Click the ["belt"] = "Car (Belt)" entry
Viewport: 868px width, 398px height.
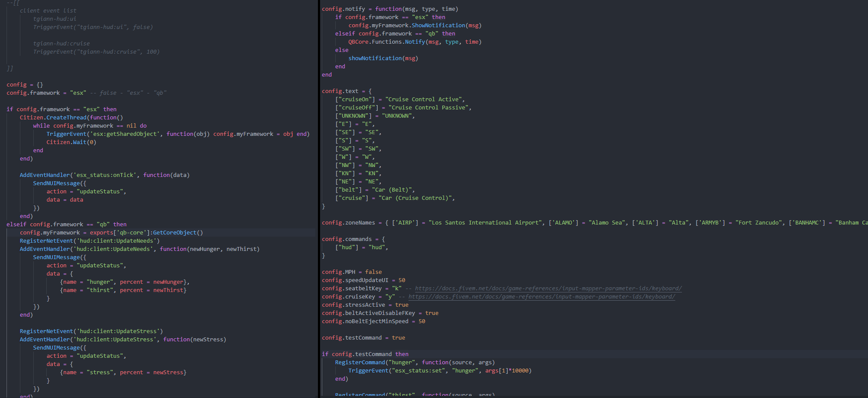(375, 189)
